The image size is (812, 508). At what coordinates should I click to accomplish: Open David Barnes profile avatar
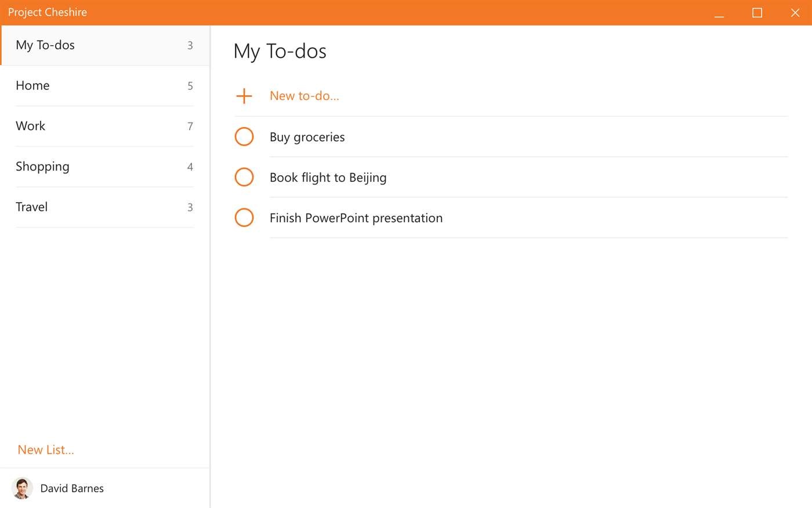(22, 488)
